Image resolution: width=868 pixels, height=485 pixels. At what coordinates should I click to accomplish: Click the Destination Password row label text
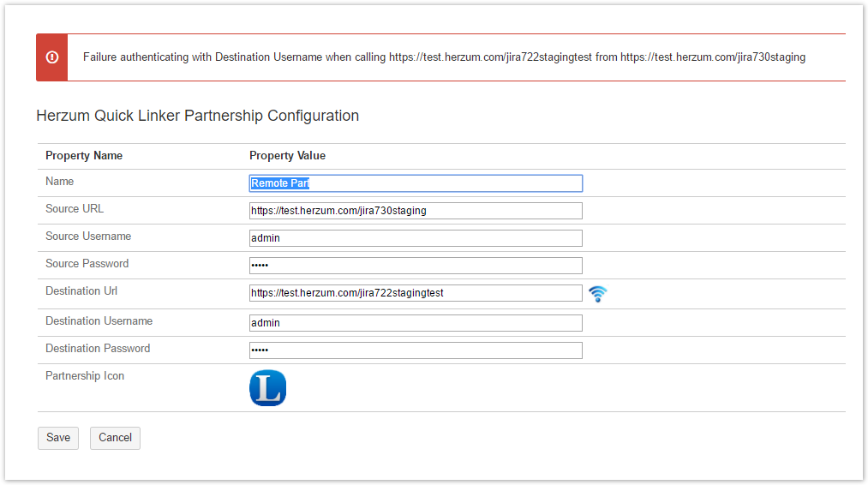(98, 349)
